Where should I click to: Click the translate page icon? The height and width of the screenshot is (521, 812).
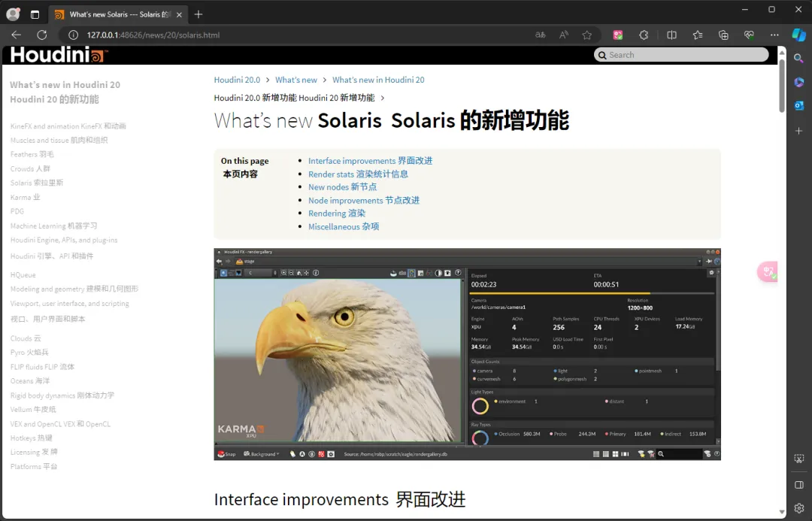(540, 35)
